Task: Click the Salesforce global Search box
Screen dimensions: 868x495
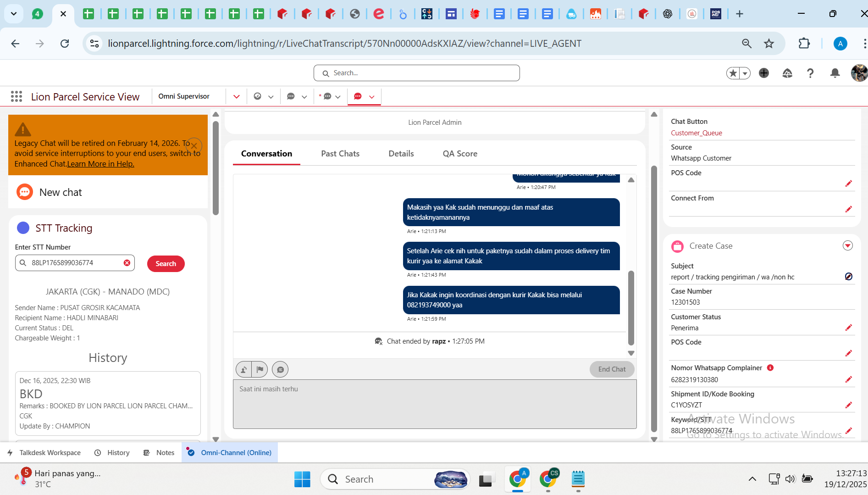Action: point(416,73)
